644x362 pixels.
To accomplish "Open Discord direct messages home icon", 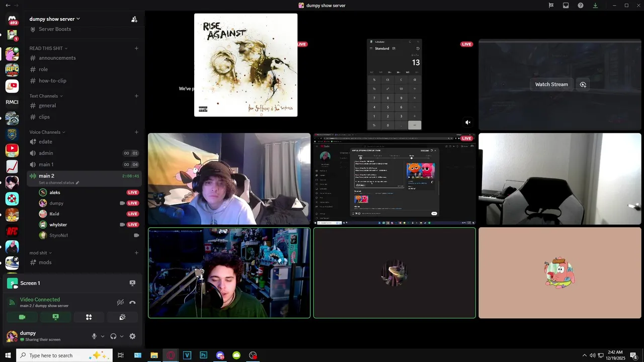I will 12,20.
